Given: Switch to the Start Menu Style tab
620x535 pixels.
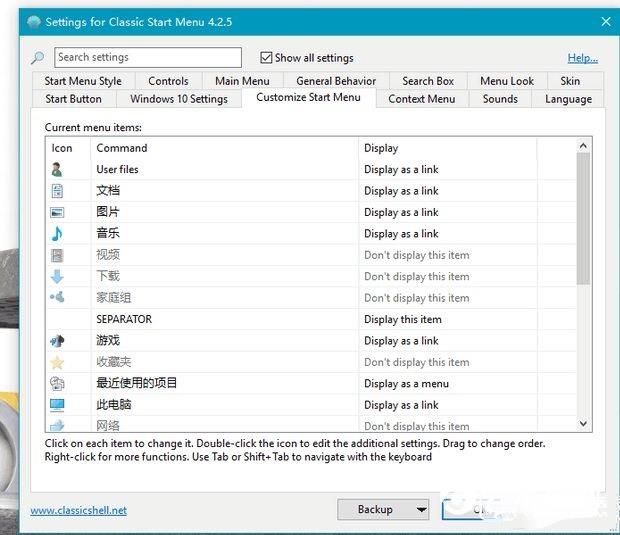Looking at the screenshot, I should 83,81.
